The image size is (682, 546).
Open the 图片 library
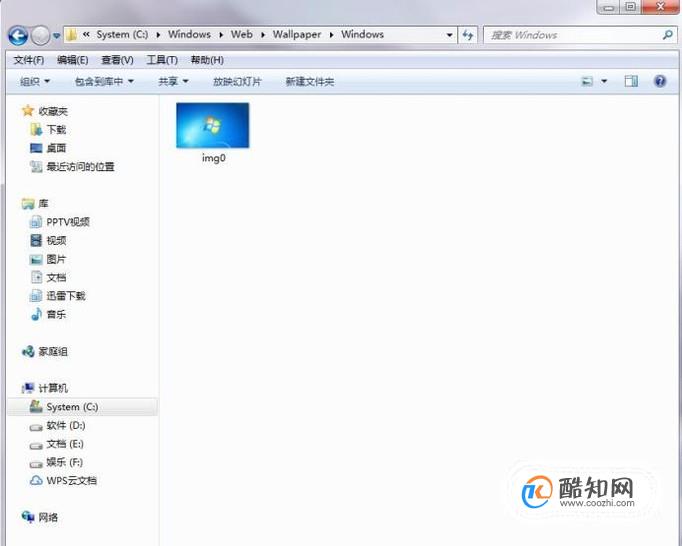click(56, 259)
